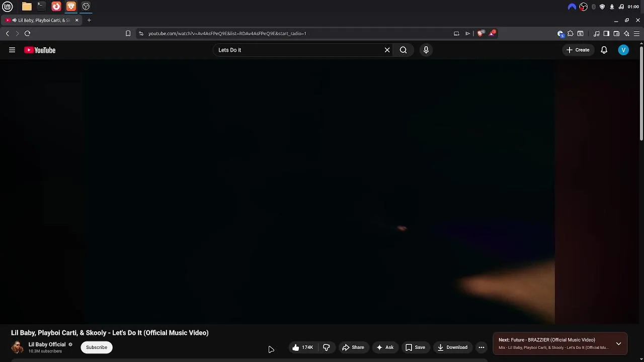
Task: Go back in browser history
Action: tap(7, 34)
